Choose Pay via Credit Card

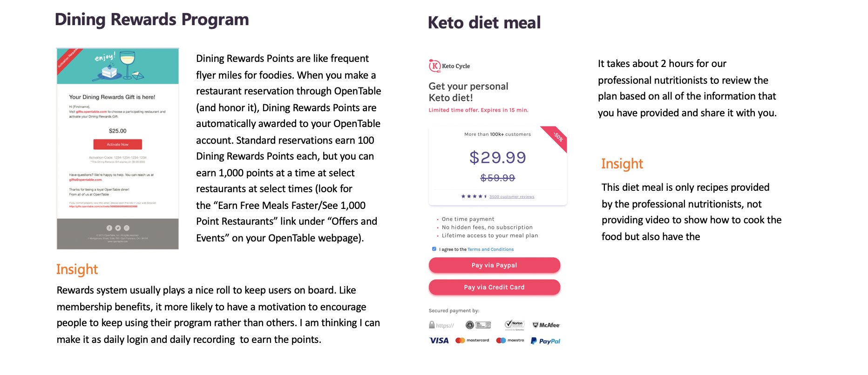494,287
